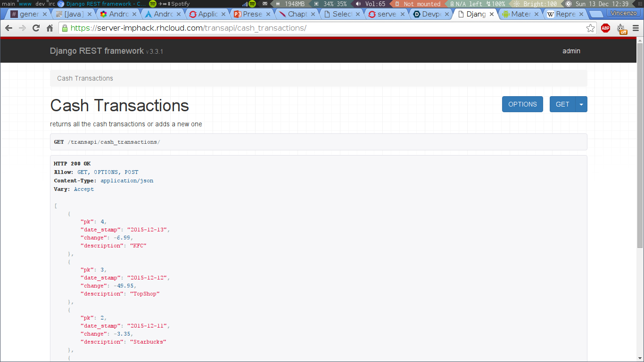The height and width of the screenshot is (362, 644).
Task: Click the 'HTTP 200 OK' status line
Action: pyautogui.click(x=72, y=164)
